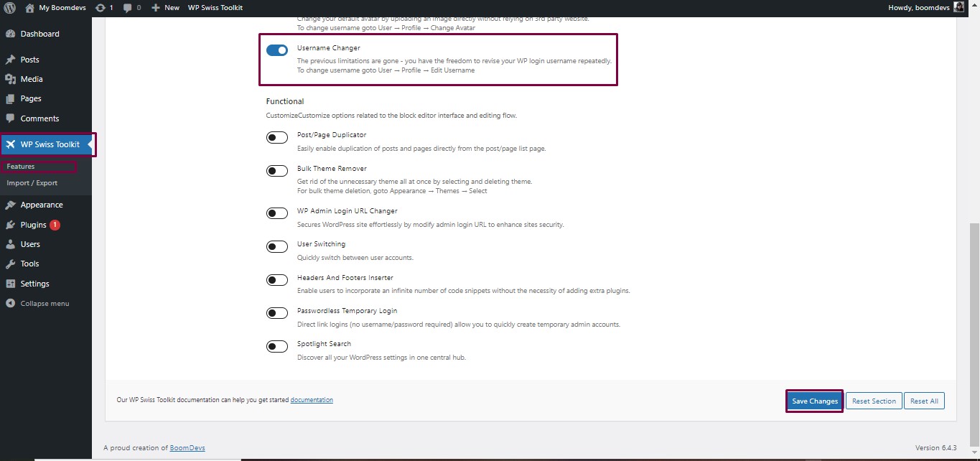Toggle Headers And Footers Inserter on
The width and height of the screenshot is (980, 461).
277,280
